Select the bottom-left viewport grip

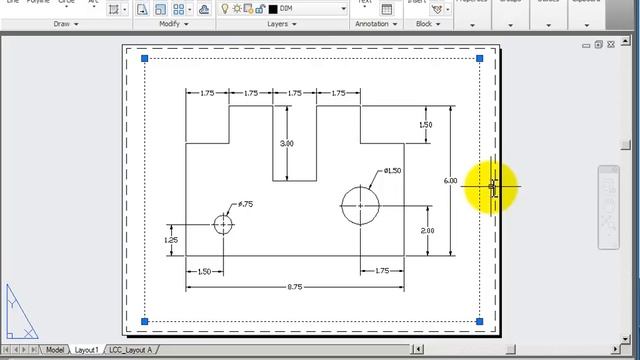tap(144, 322)
